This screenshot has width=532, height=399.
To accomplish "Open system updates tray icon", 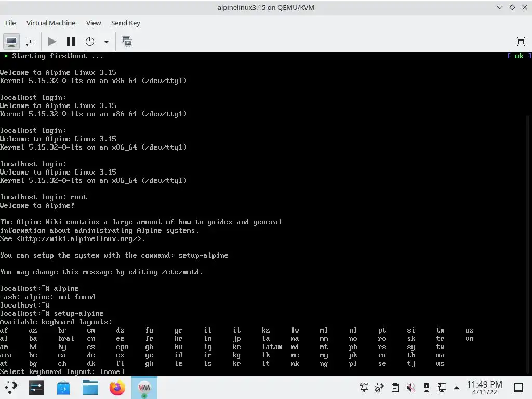I will [379, 388].
